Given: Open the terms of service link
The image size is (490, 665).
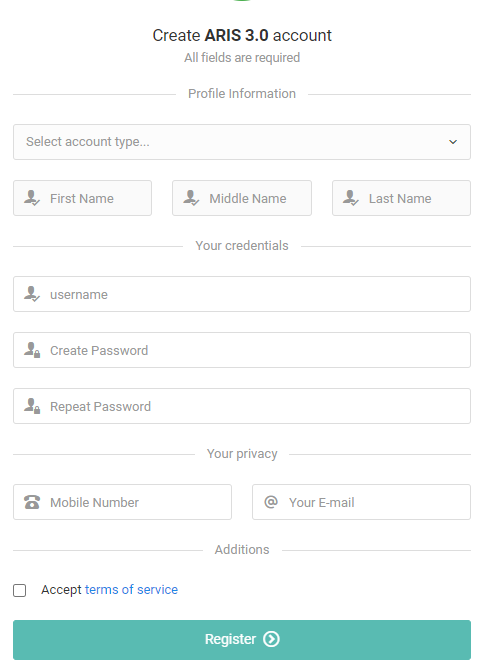Looking at the screenshot, I should [x=131, y=590].
